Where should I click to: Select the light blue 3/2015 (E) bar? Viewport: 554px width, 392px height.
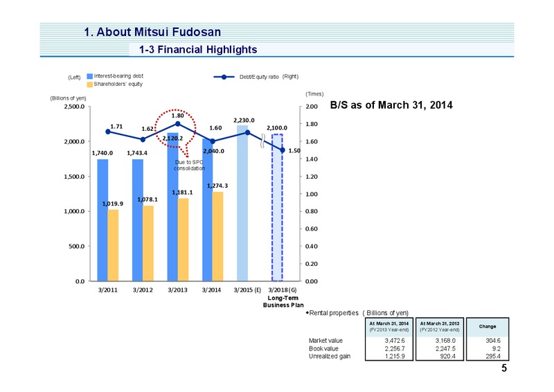point(242,203)
